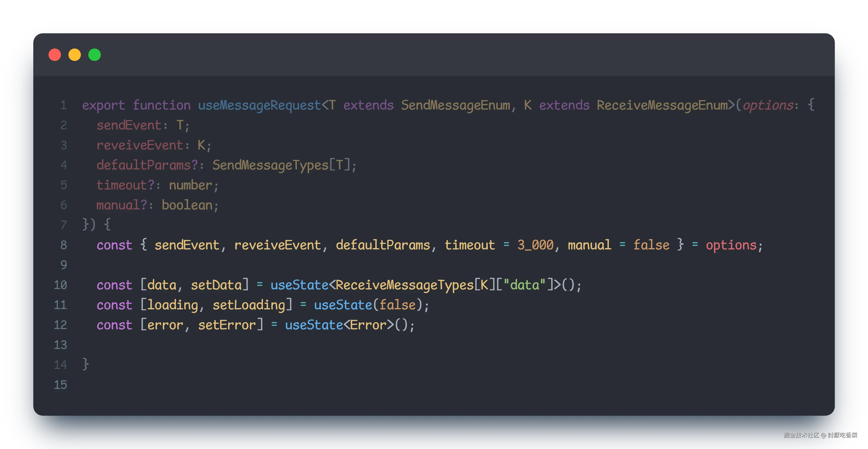Screen dimensions: 868x449
Task: Click the setData identifier on line 10
Action: [x=216, y=285]
